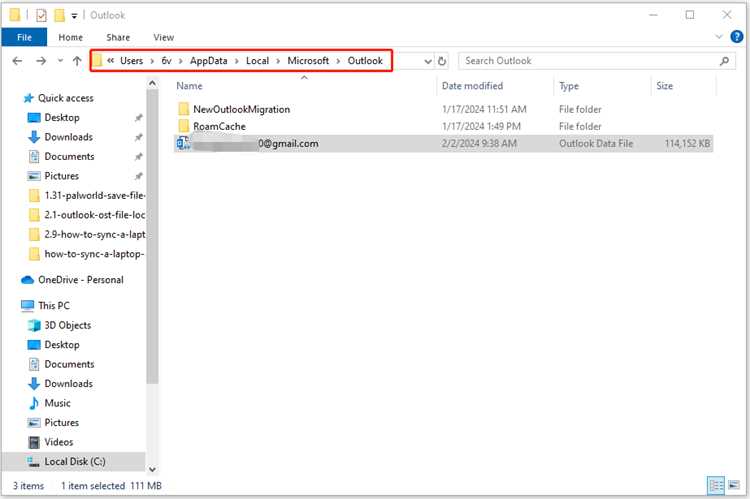Switch to large icons view button
This screenshot has height=499, width=750.
(x=734, y=486)
